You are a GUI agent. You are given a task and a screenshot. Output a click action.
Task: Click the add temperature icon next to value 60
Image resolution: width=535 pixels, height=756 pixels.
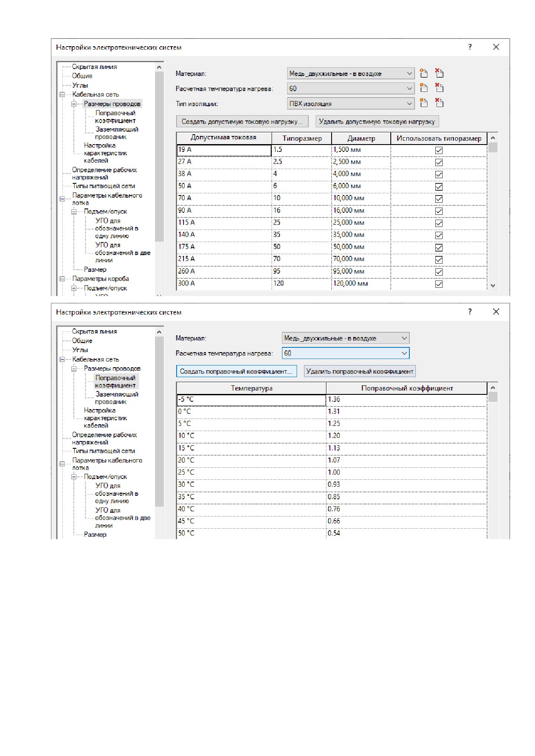coord(424,88)
